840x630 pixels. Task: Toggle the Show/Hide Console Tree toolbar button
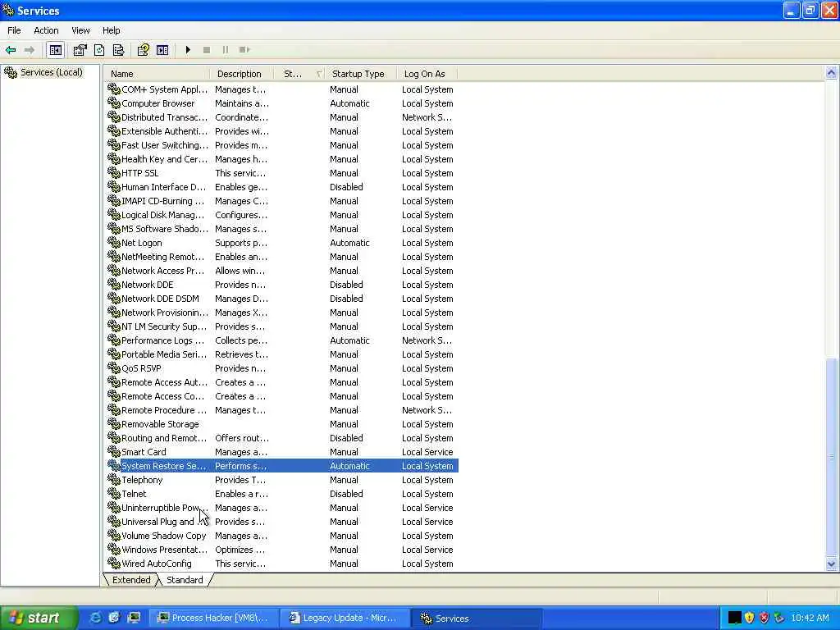click(55, 50)
